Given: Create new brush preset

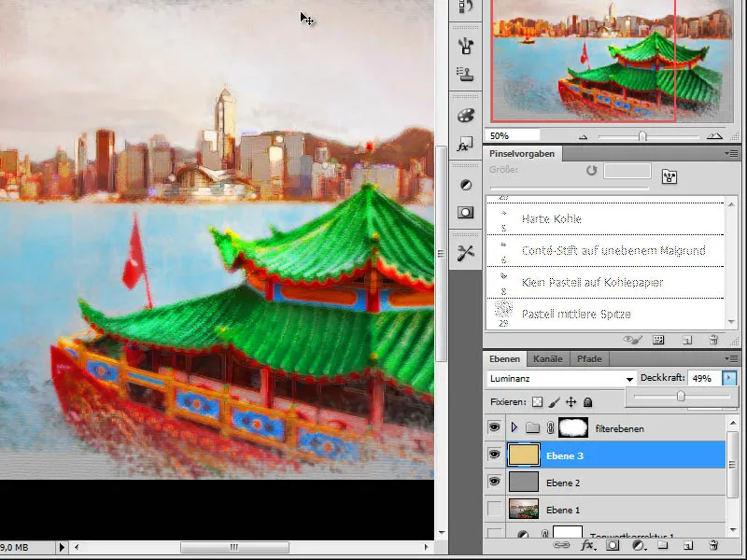Looking at the screenshot, I should (x=687, y=340).
